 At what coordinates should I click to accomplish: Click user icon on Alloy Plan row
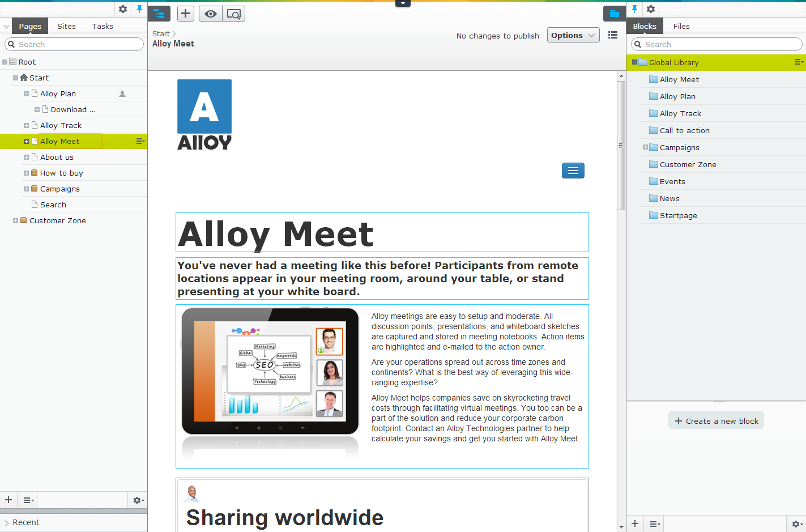[122, 94]
